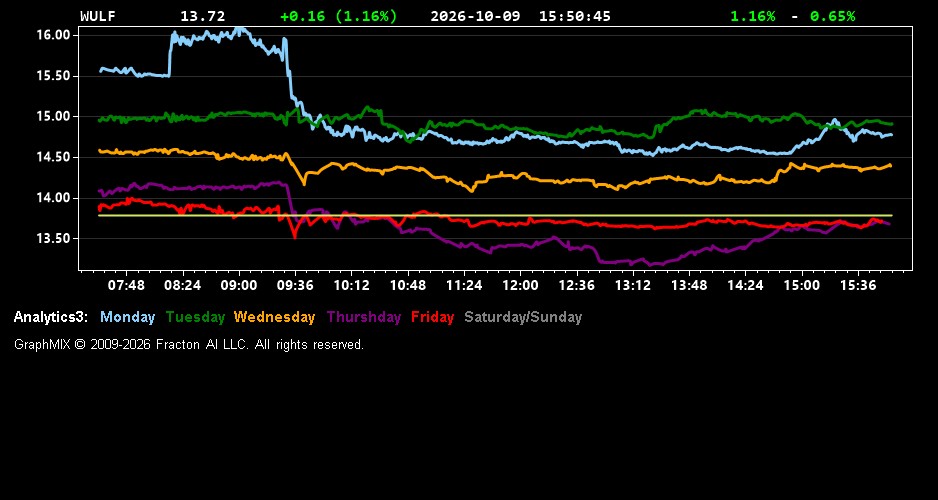The width and height of the screenshot is (938, 500).
Task: Click the 07:48 time axis label
Action: [x=126, y=286]
